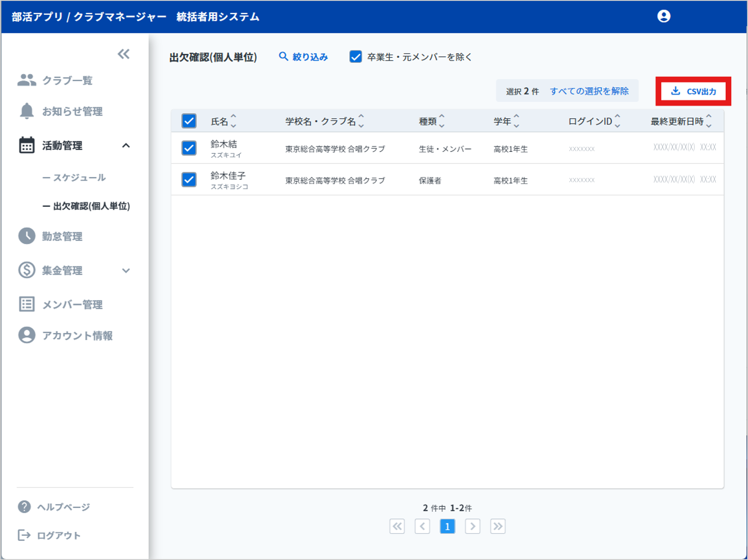
Task: Click 高校1年生 in 鈴木結 row
Action: pos(511,149)
